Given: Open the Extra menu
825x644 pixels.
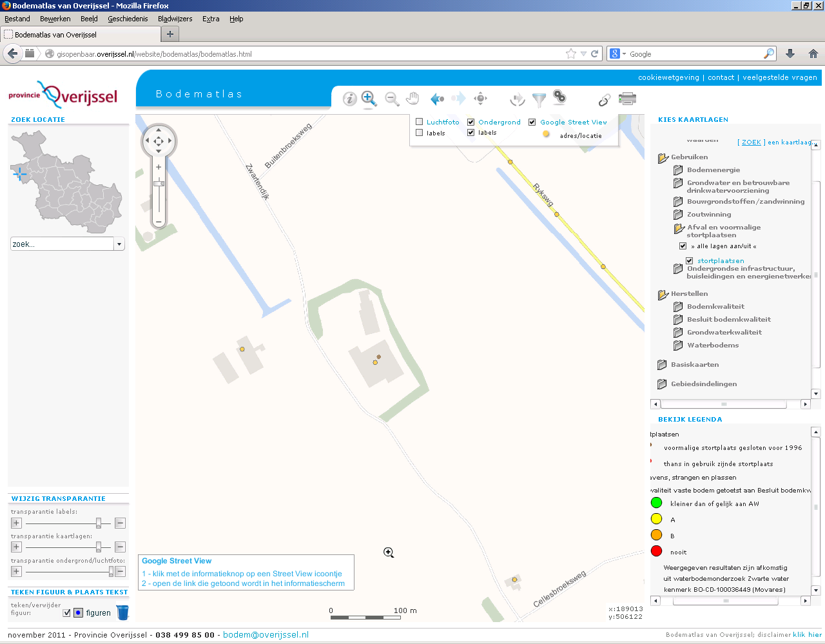Looking at the screenshot, I should click(x=211, y=19).
